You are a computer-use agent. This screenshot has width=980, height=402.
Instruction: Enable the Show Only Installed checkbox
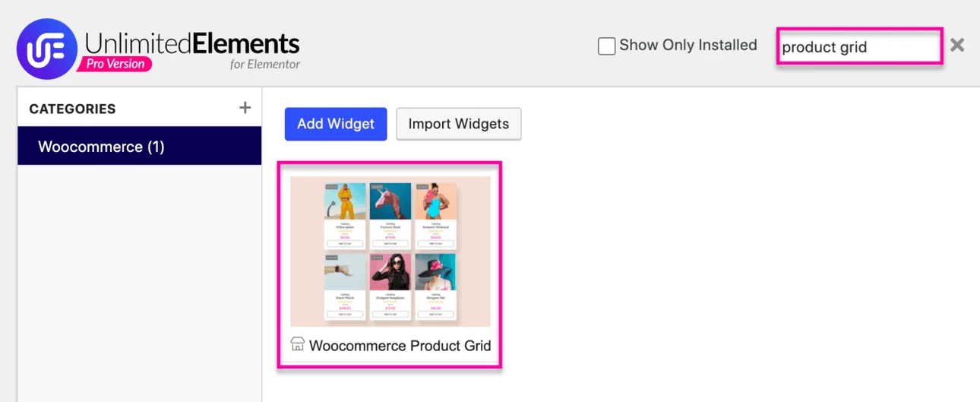click(x=606, y=46)
